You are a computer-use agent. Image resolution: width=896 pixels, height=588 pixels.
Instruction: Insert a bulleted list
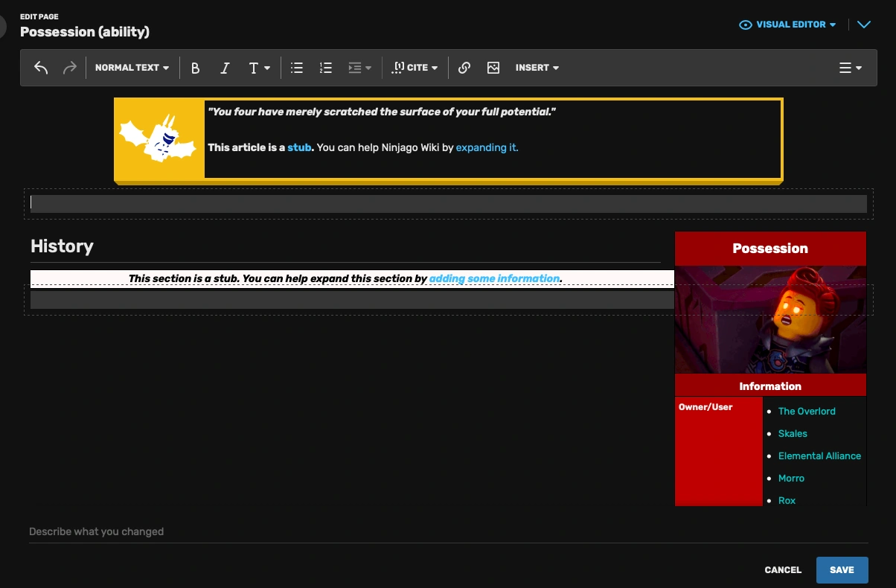coord(297,68)
